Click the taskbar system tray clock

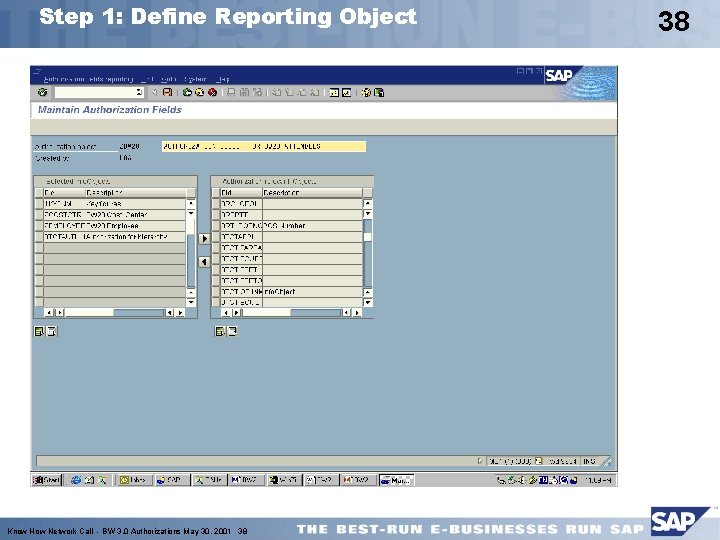point(598,480)
